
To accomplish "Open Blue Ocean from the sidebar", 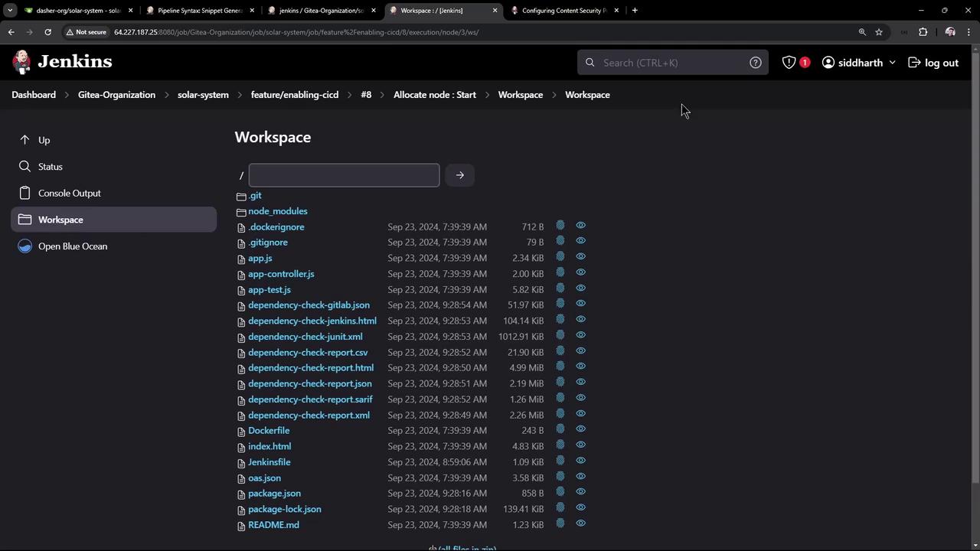I will tap(73, 246).
